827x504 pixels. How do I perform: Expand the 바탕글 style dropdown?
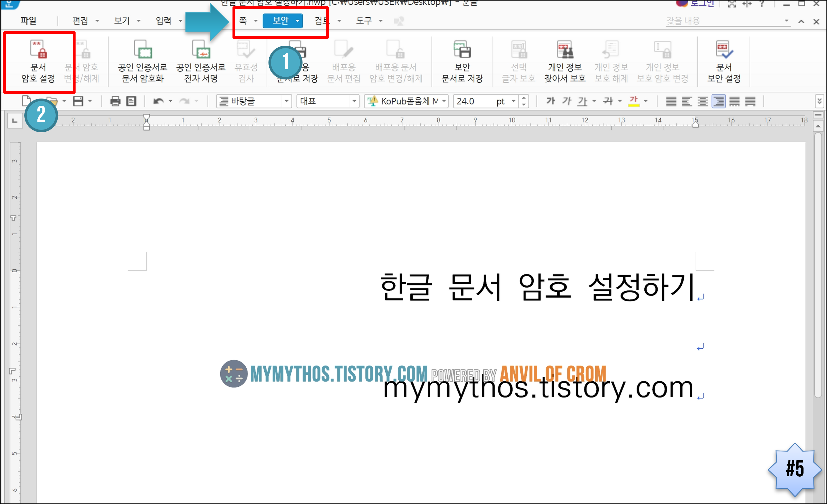287,101
